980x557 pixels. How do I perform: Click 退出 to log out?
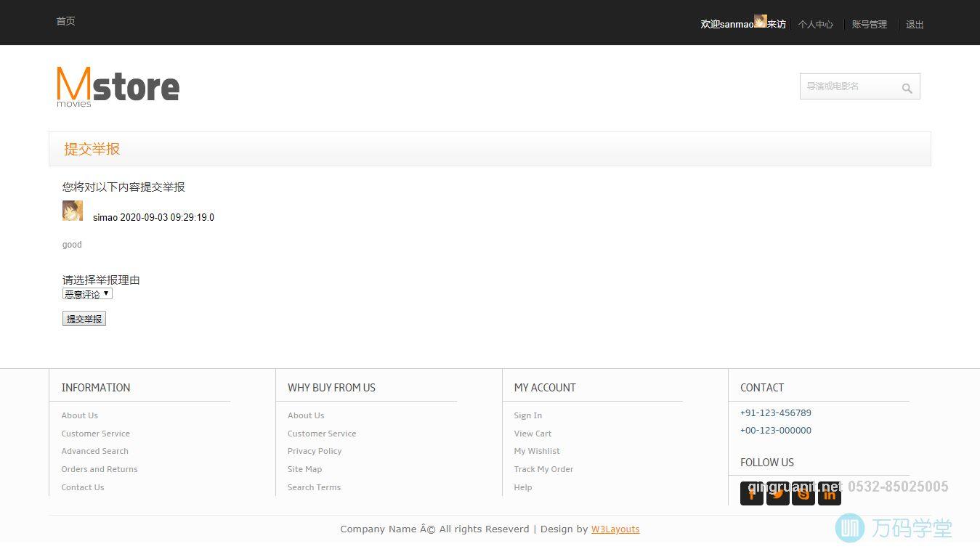coord(915,25)
